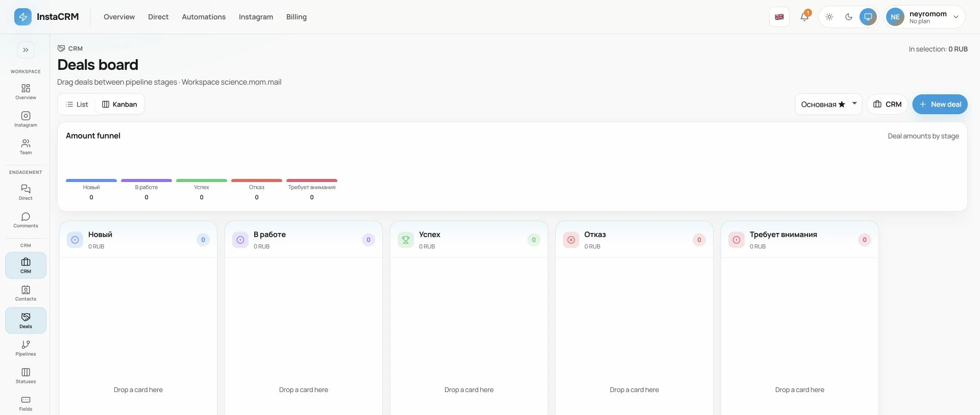This screenshot has height=415, width=980.
Task: Open Instagram in the sidebar
Action: point(26,119)
